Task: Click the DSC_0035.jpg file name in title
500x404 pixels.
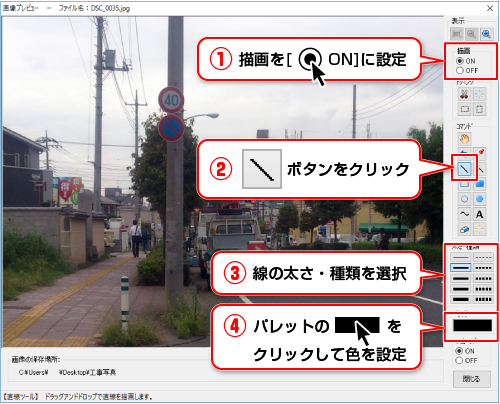Action: 110,8
